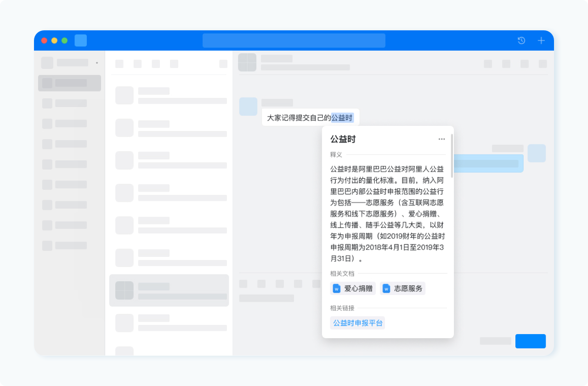Image resolution: width=588 pixels, height=386 pixels.
Task: Select the app logo in the blue title bar
Action: point(80,40)
